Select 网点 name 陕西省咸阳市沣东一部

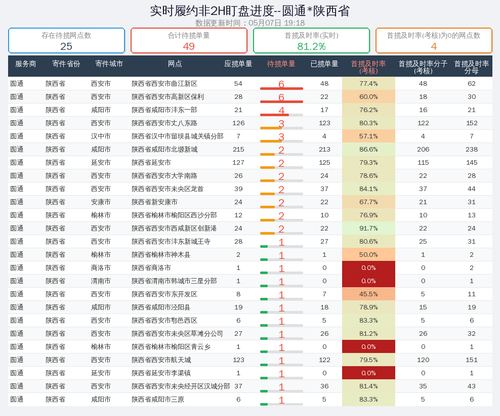(x=164, y=110)
